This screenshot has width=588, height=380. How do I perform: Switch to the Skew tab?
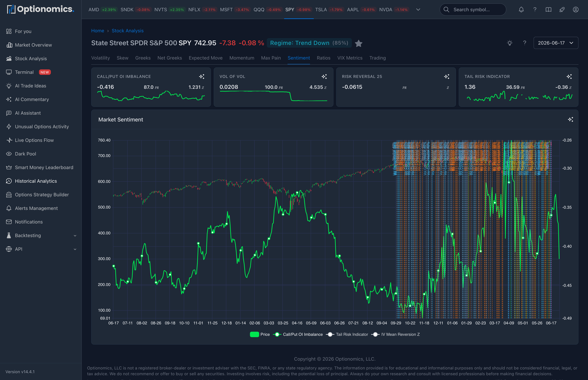point(122,58)
